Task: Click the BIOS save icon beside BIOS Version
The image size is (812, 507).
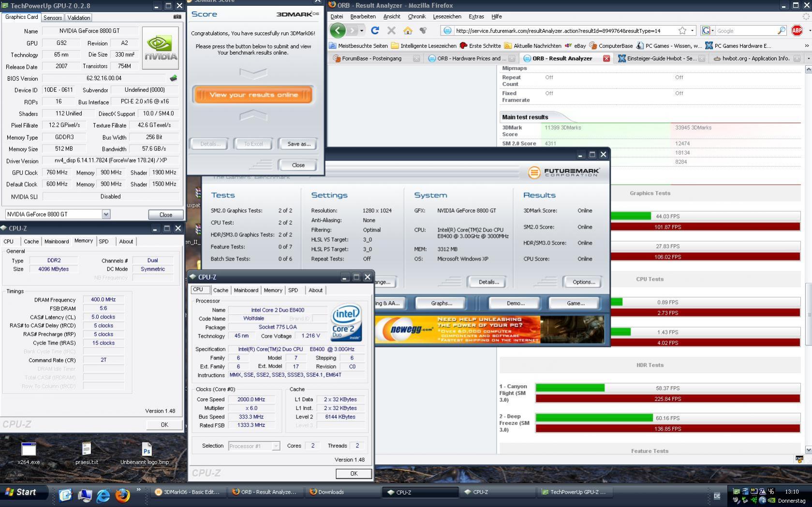Action: click(174, 78)
